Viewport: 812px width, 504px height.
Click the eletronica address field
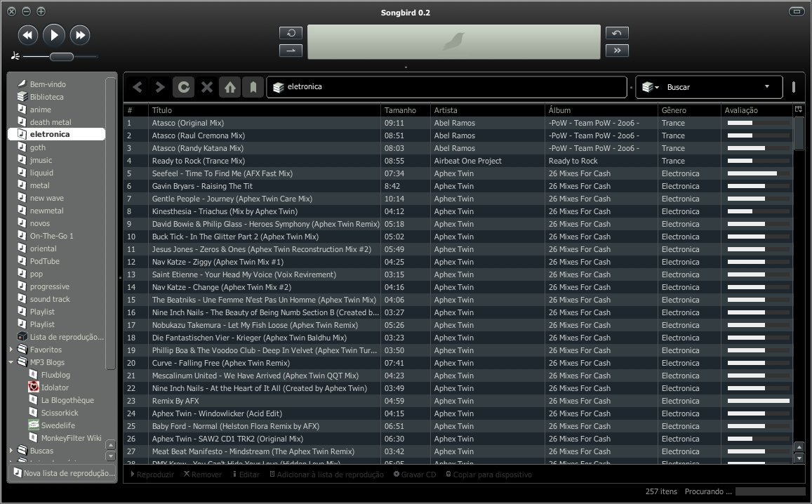tap(446, 87)
